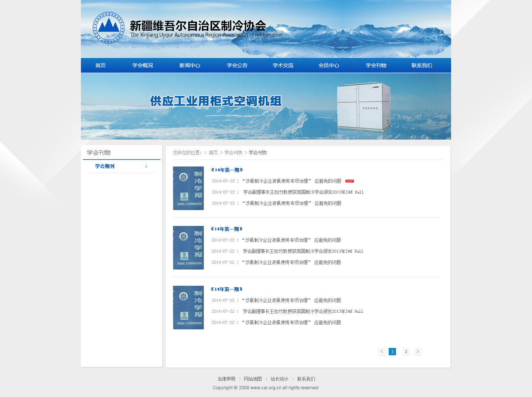Screen dimensions: 532x397
Task: Open the first journal cover thumbnail
Action: click(188, 188)
